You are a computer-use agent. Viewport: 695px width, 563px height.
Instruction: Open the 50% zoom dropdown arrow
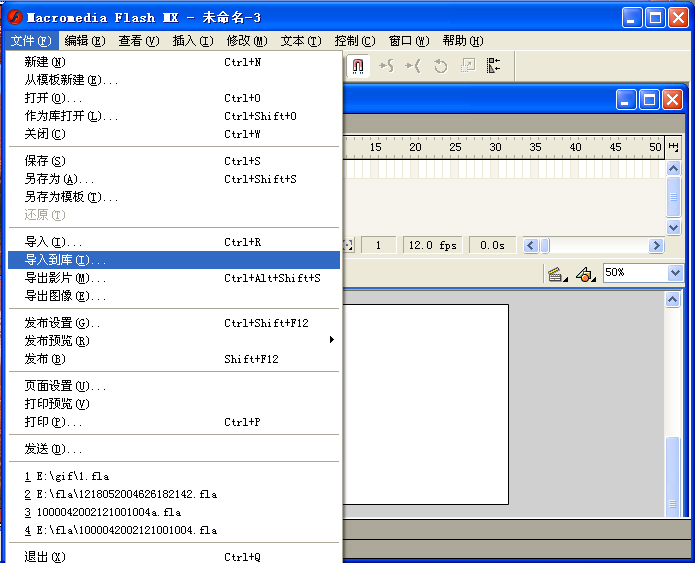(675, 272)
